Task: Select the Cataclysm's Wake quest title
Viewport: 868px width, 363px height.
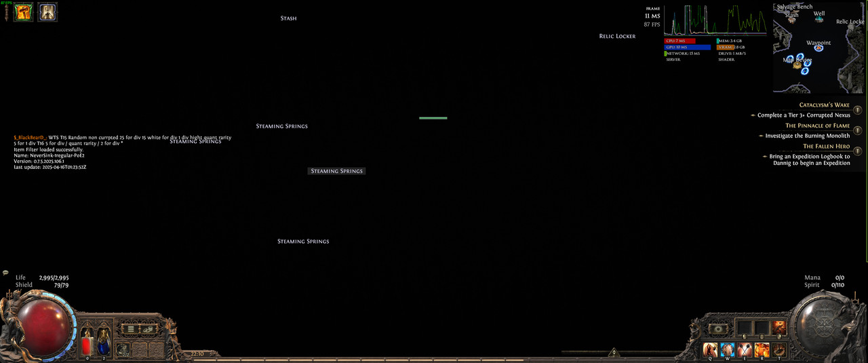Action: point(825,105)
